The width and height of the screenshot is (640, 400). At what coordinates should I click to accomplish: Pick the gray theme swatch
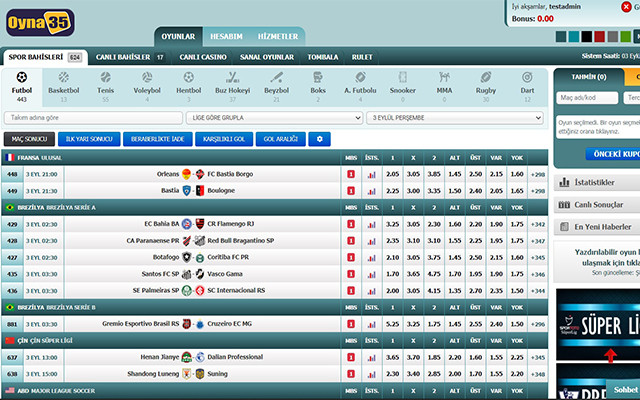[x=613, y=37]
